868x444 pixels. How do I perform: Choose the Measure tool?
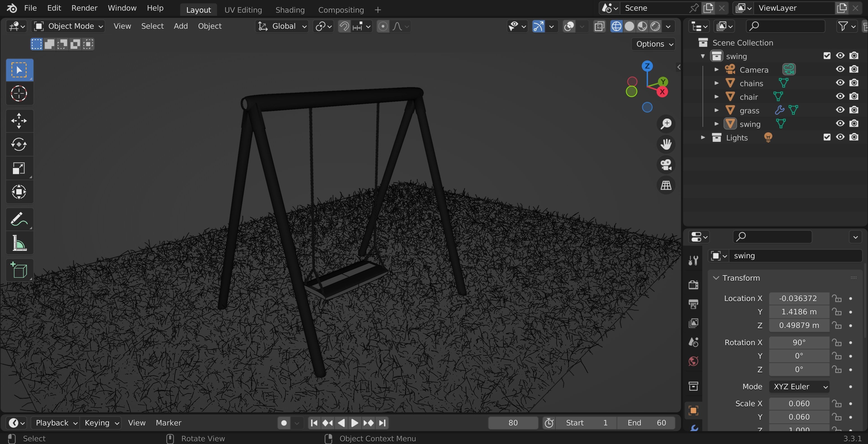tap(19, 243)
